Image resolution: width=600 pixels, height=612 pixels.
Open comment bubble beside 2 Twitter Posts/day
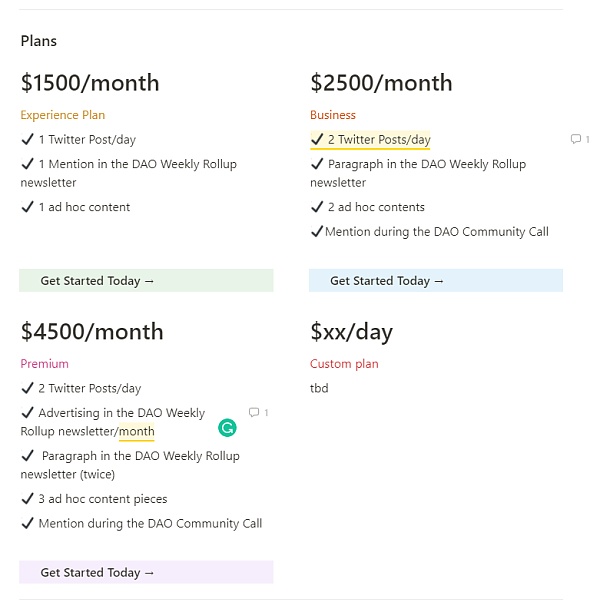click(x=575, y=139)
